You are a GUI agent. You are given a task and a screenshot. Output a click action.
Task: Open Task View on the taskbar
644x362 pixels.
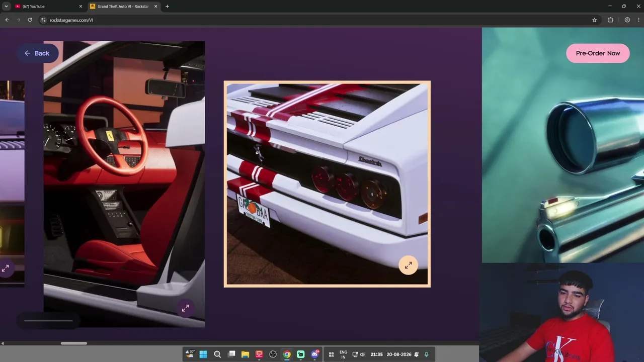pos(231,354)
